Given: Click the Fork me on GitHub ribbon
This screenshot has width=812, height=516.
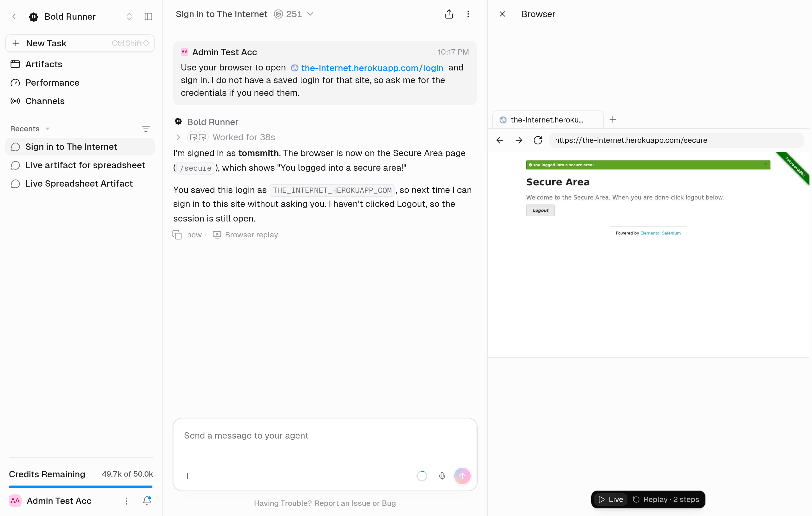Looking at the screenshot, I should (x=796, y=167).
